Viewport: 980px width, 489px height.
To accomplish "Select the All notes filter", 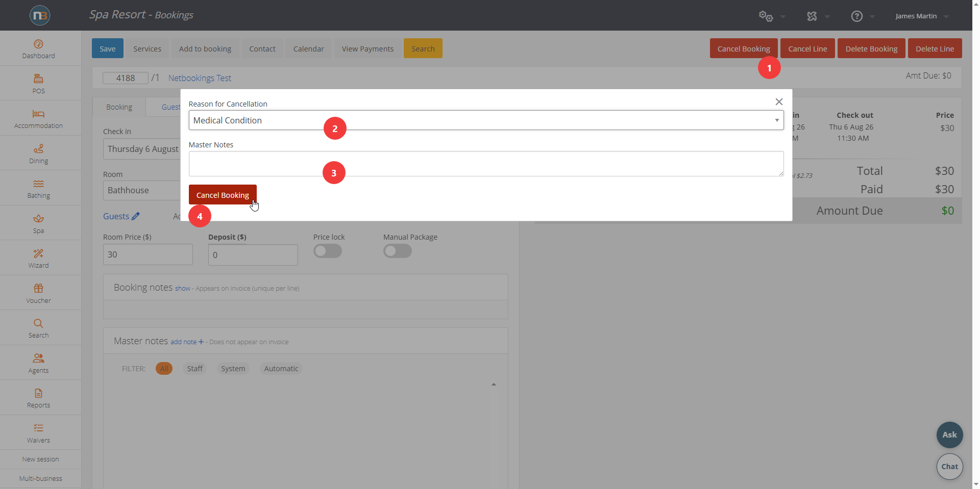I will pos(164,369).
